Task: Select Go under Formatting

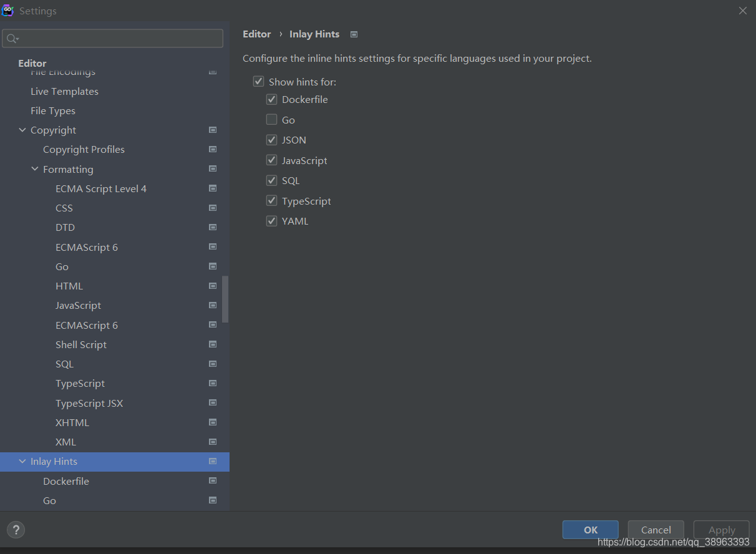Action: coord(62,266)
